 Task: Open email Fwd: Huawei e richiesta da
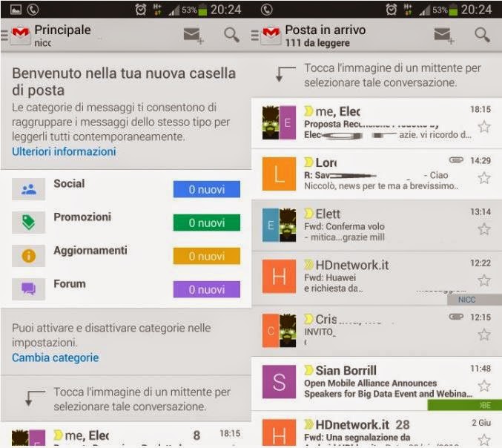pos(377,279)
